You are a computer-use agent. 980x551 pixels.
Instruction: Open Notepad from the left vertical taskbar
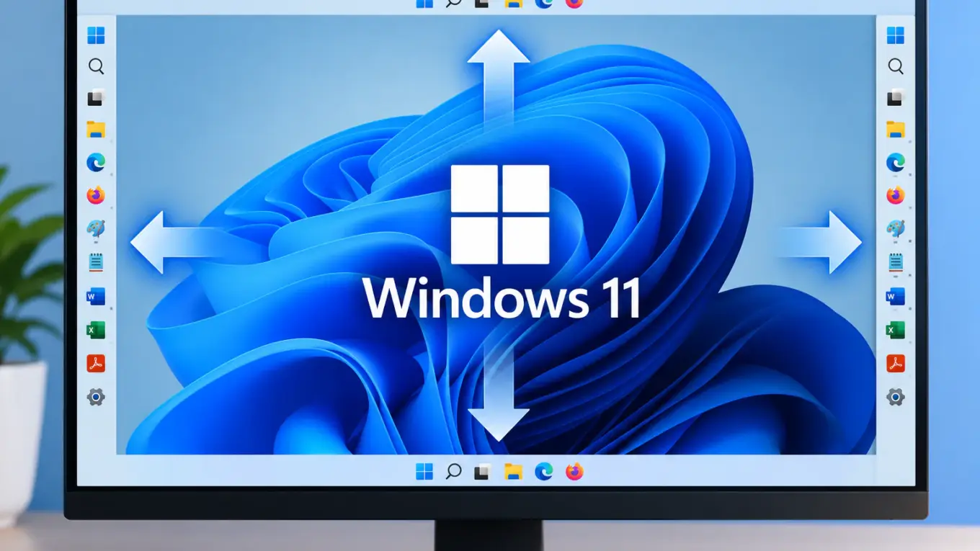[x=96, y=262]
